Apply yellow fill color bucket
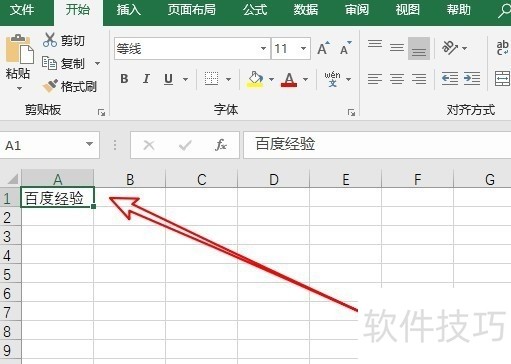Viewport: 511px width, 364px height. click(255, 79)
